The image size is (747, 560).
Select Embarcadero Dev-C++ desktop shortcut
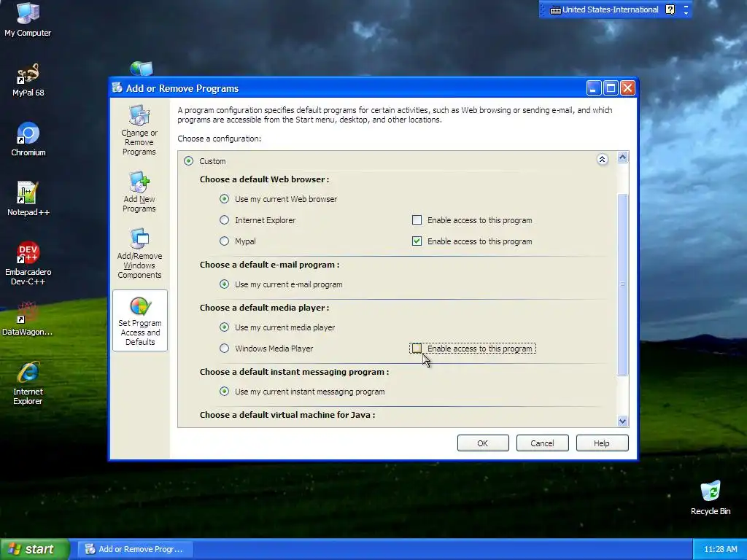(28, 263)
